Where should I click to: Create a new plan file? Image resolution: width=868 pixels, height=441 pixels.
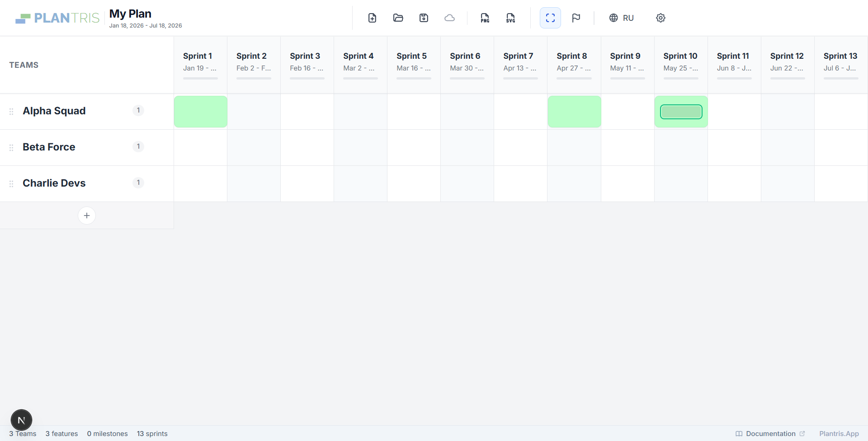pyautogui.click(x=372, y=18)
